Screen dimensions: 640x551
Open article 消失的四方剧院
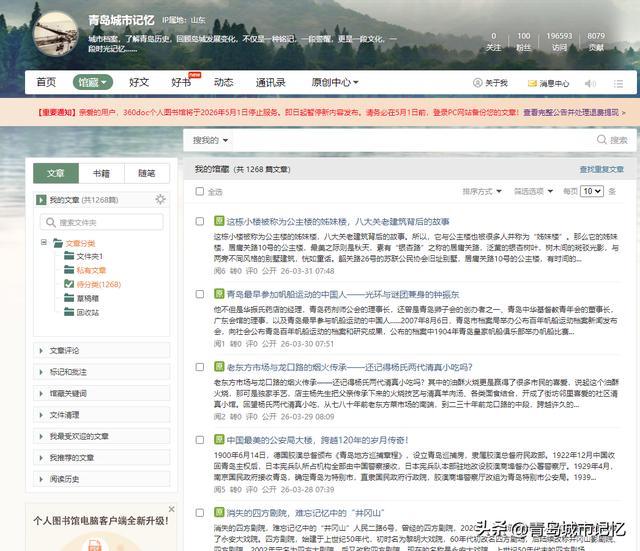coord(305,513)
